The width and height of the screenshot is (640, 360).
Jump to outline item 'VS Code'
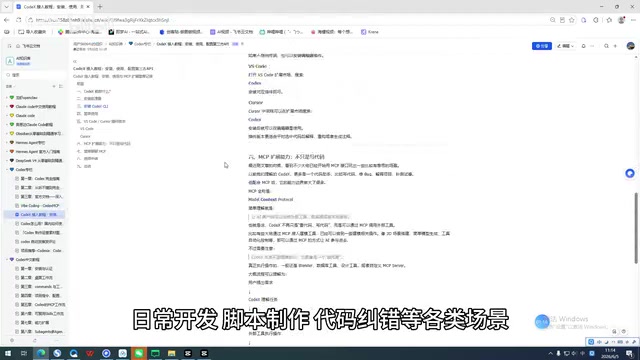click(x=87, y=129)
